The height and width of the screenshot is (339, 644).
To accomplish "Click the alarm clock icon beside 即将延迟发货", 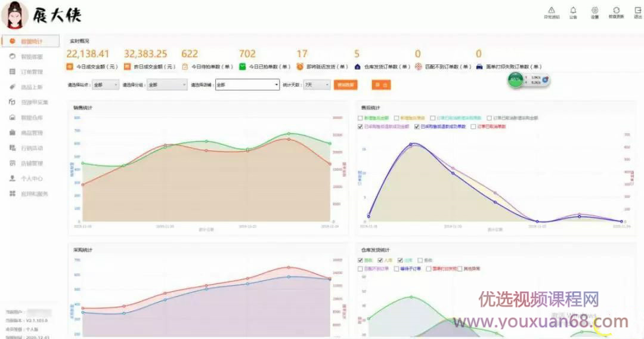I will coord(301,67).
